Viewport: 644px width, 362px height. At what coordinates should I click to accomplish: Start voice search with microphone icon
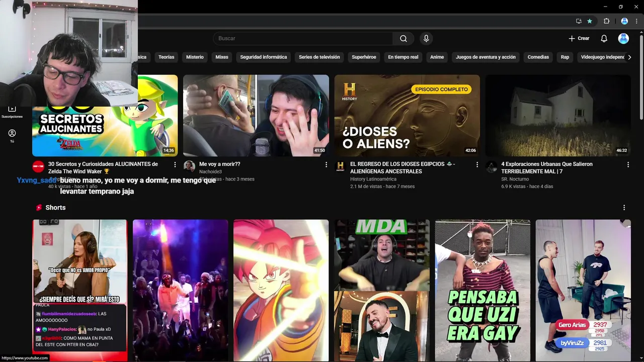tap(426, 39)
